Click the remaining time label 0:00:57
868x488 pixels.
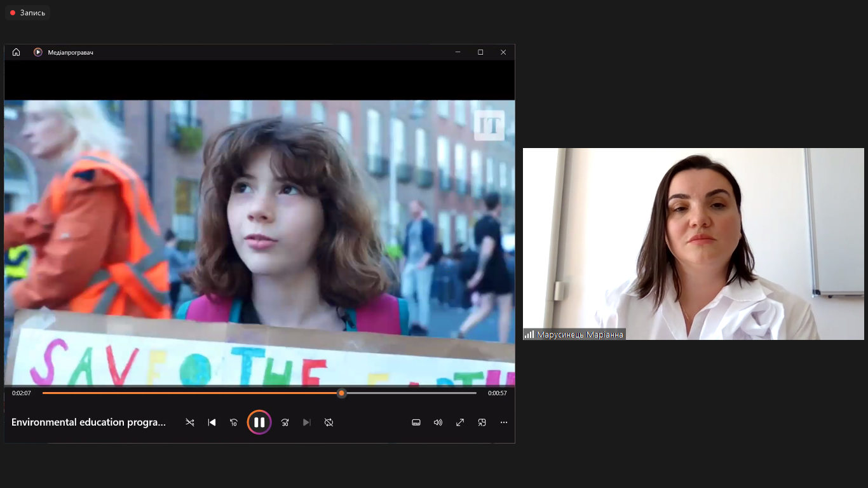[x=497, y=393]
